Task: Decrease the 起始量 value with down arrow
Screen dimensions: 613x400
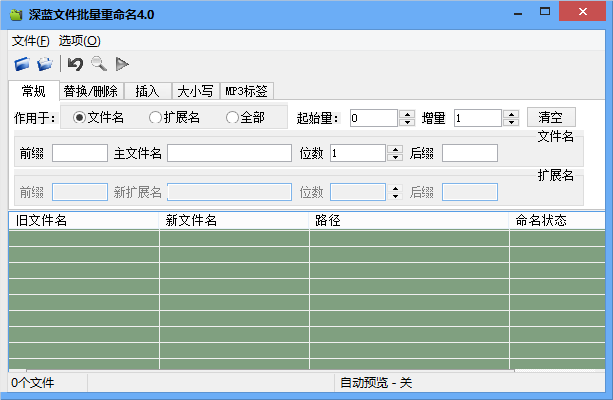Action: 407,122
